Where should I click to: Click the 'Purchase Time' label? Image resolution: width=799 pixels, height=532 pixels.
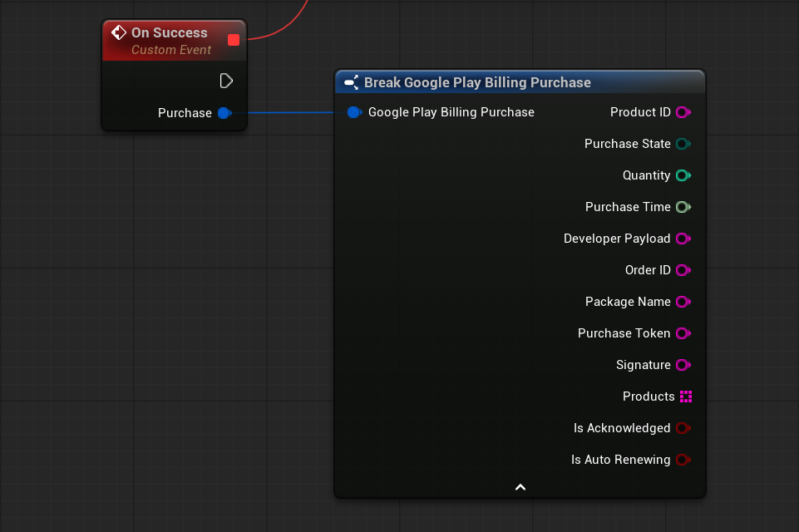pos(628,207)
